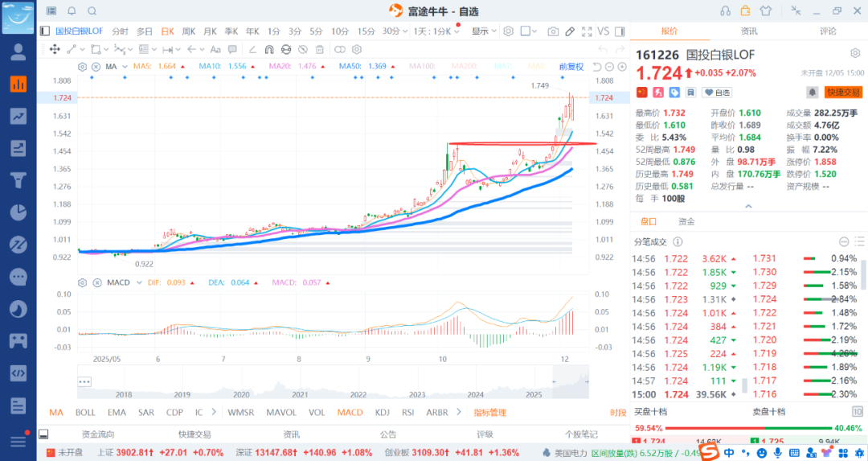Open the quotes bar-chart icon in sidebar
Screen dimensions: 868x461
click(x=18, y=84)
